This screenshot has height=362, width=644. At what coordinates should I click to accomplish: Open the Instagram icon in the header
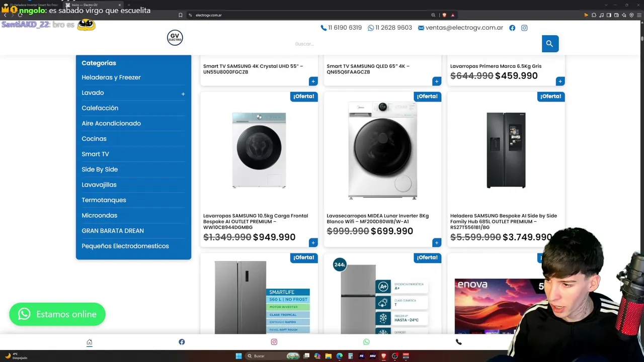pos(524,28)
